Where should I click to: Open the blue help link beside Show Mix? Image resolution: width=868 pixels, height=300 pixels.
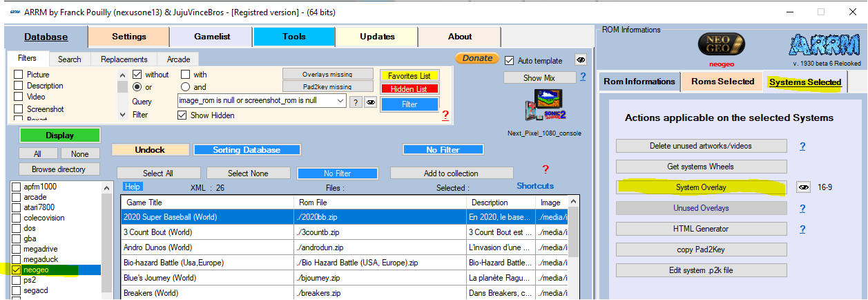tap(583, 77)
